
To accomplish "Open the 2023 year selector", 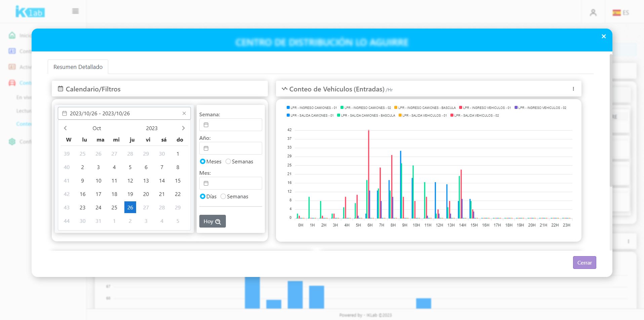I will pos(152,128).
